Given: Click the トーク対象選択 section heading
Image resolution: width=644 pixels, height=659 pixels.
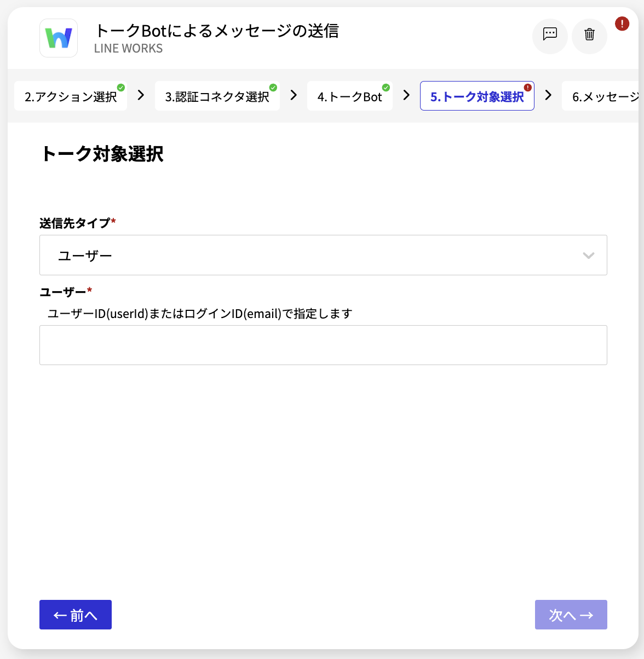Looking at the screenshot, I should point(102,154).
